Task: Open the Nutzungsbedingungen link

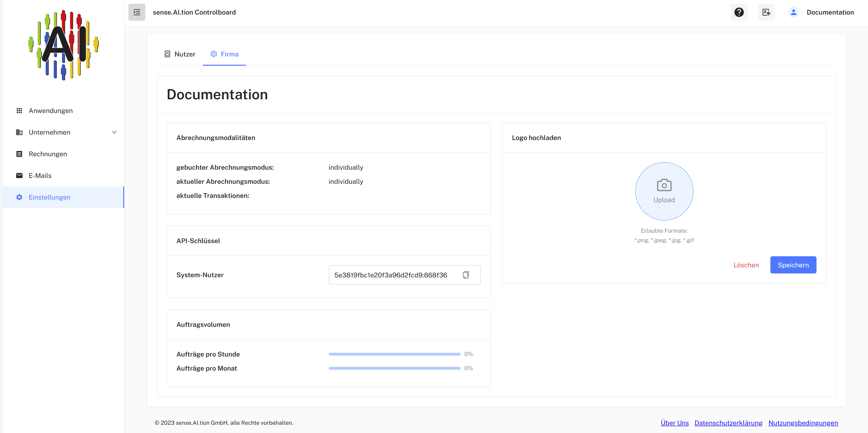Action: (x=803, y=423)
